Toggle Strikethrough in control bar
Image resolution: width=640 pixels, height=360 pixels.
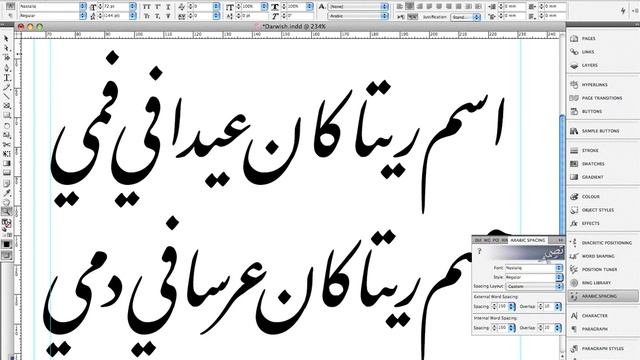click(x=168, y=16)
